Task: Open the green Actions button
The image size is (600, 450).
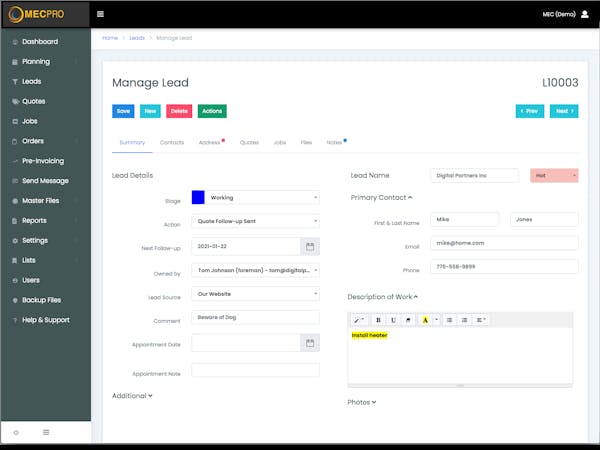Action: (212, 111)
